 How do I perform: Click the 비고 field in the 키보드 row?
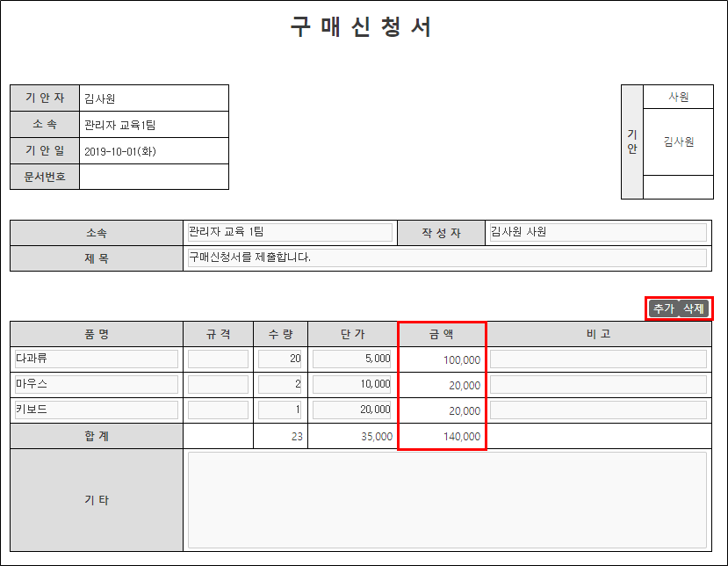pyautogui.click(x=597, y=410)
